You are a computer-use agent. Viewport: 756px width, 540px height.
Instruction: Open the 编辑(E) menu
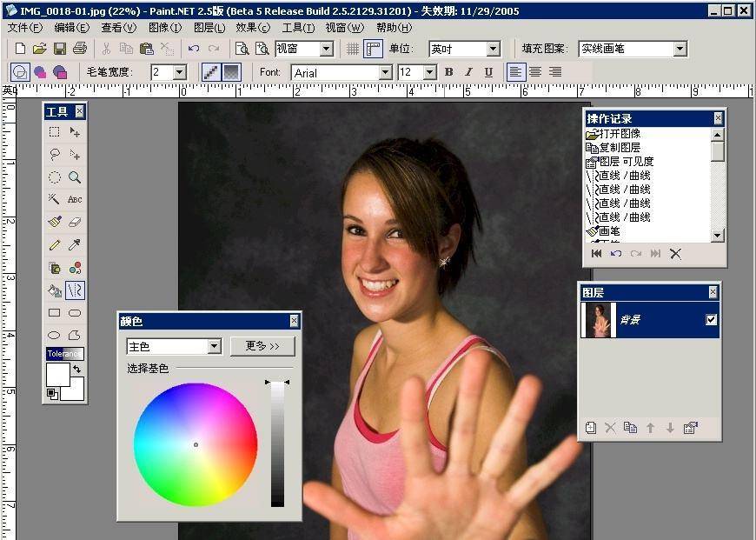pyautogui.click(x=72, y=28)
